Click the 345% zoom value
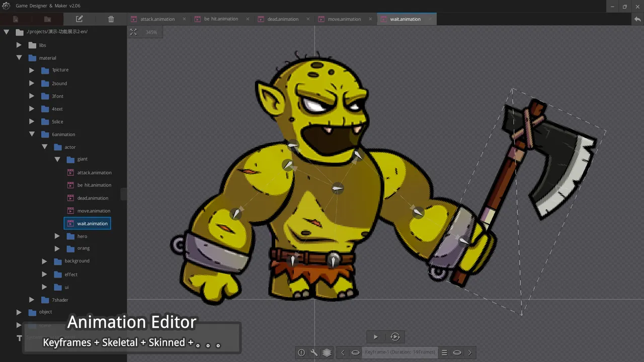The image size is (644, 362). (x=151, y=32)
